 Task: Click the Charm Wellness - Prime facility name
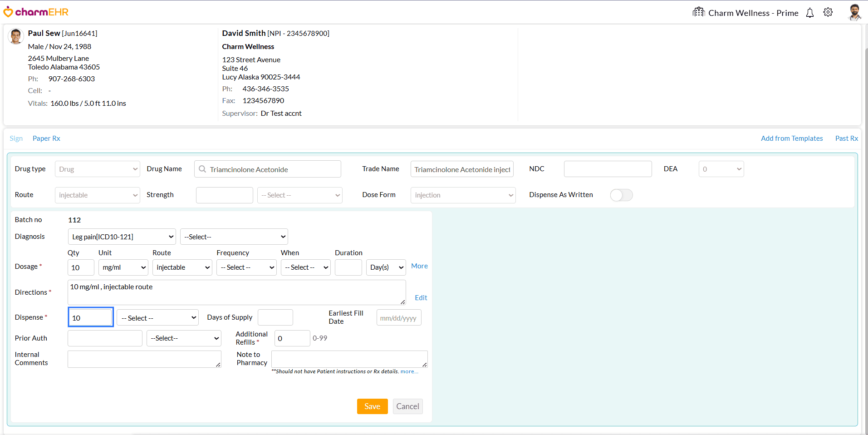click(x=753, y=13)
